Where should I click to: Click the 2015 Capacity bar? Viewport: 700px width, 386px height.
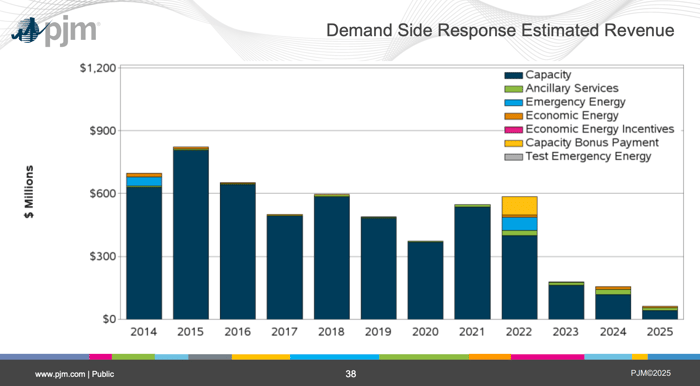point(191,235)
